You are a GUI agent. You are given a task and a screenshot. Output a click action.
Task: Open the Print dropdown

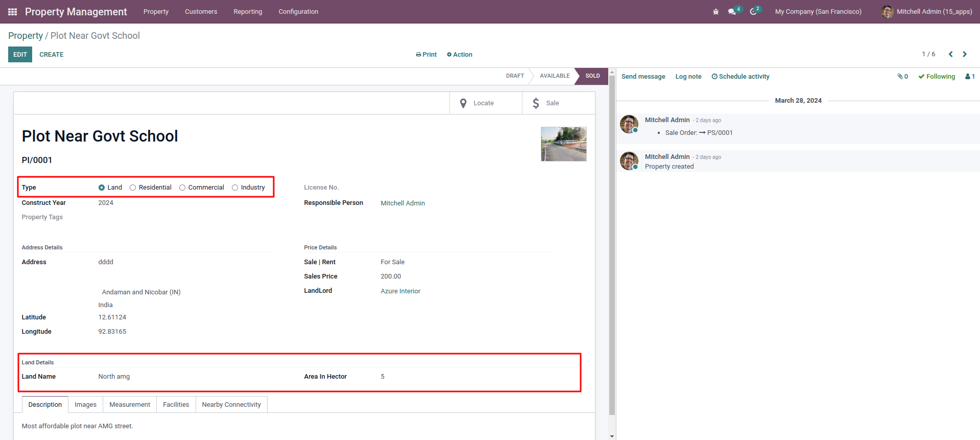pos(426,55)
